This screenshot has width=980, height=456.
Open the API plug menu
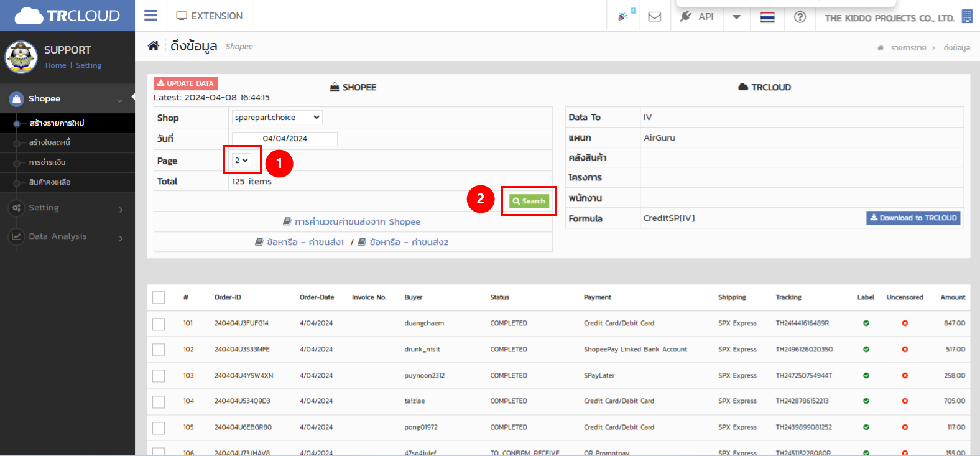pyautogui.click(x=696, y=16)
